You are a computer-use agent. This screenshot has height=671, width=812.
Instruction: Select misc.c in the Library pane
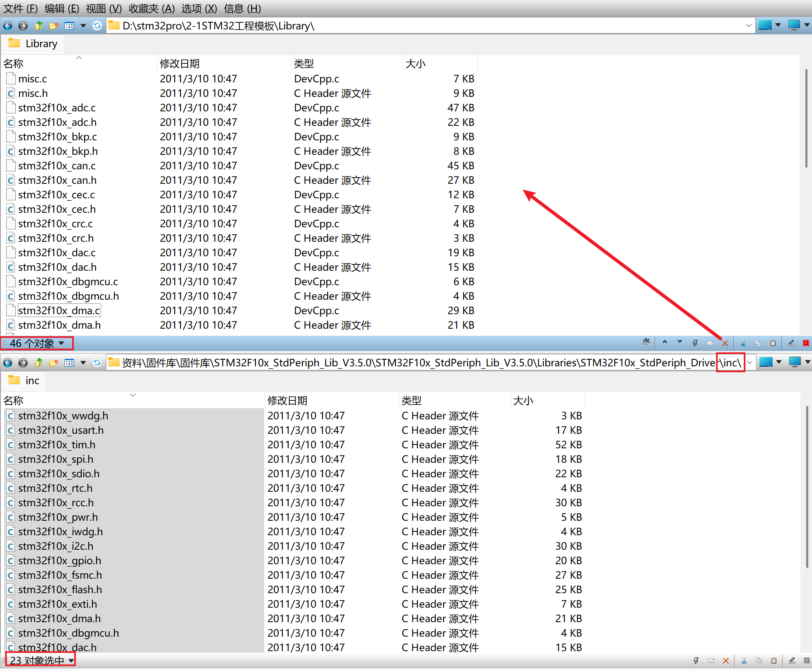point(32,79)
